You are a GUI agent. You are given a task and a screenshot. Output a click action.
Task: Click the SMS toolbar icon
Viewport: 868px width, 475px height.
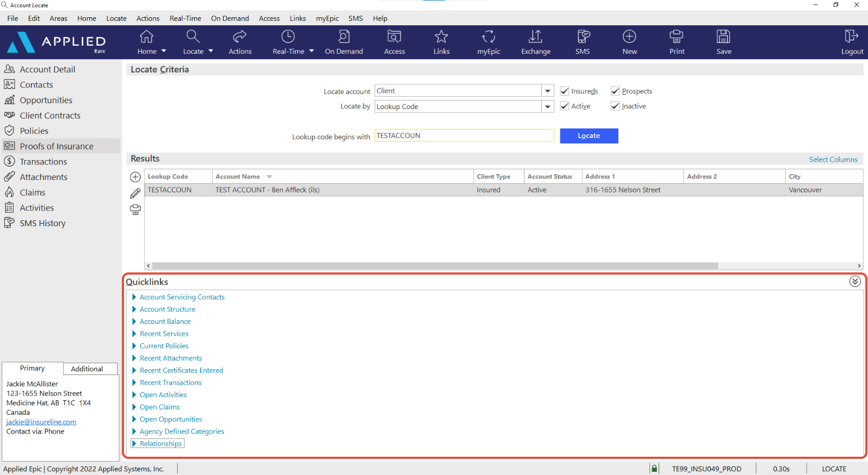(x=583, y=37)
